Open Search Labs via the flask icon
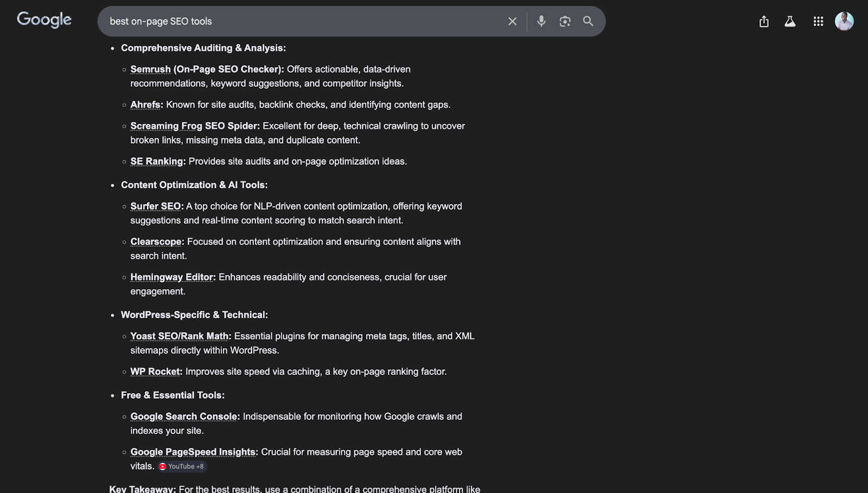868x493 pixels. pyautogui.click(x=790, y=21)
